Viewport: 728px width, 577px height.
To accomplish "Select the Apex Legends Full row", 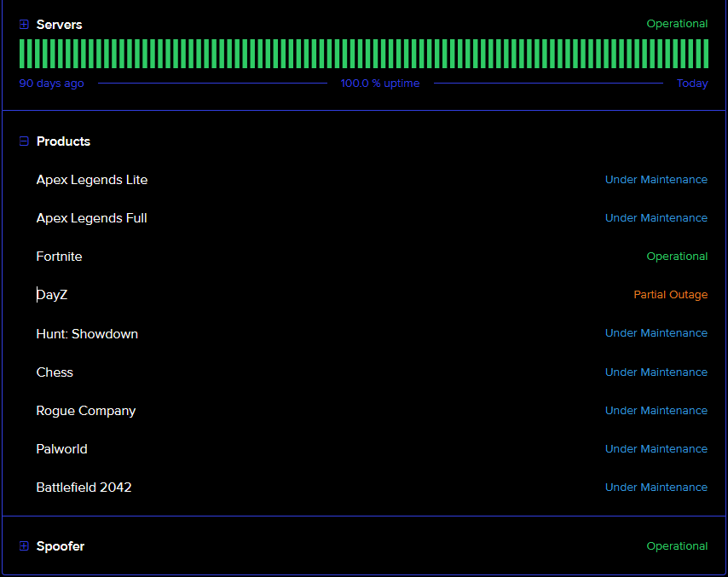I will click(372, 218).
